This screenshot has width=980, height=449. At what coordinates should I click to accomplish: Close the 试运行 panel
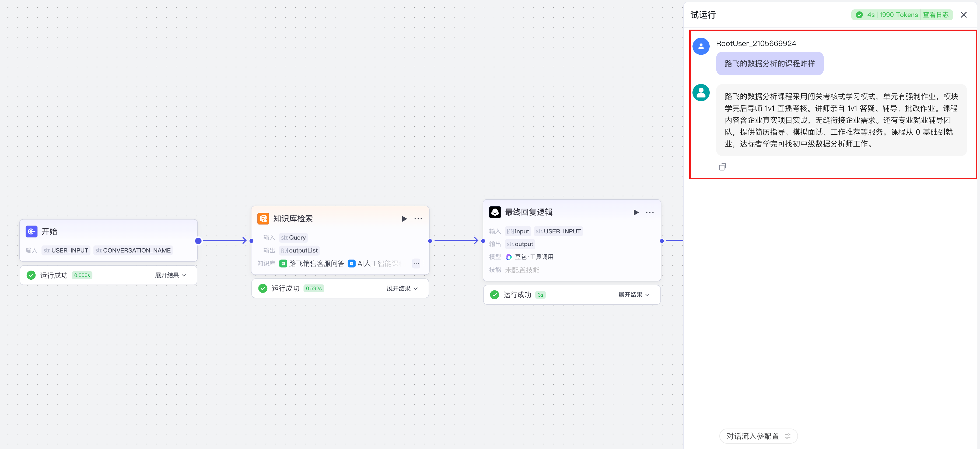(x=964, y=15)
